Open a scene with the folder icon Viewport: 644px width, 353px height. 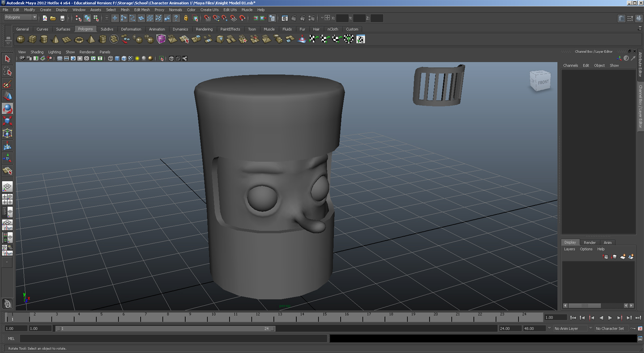pyautogui.click(x=53, y=18)
